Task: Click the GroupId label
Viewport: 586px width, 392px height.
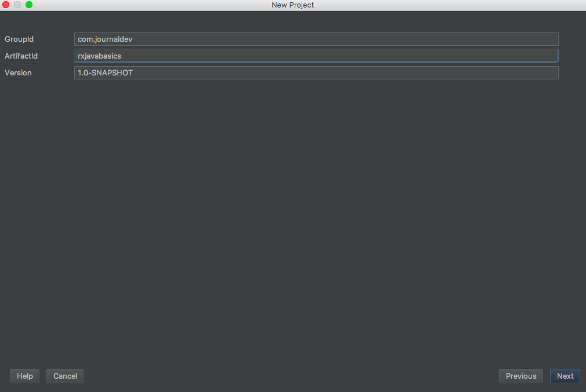Action: 19,39
